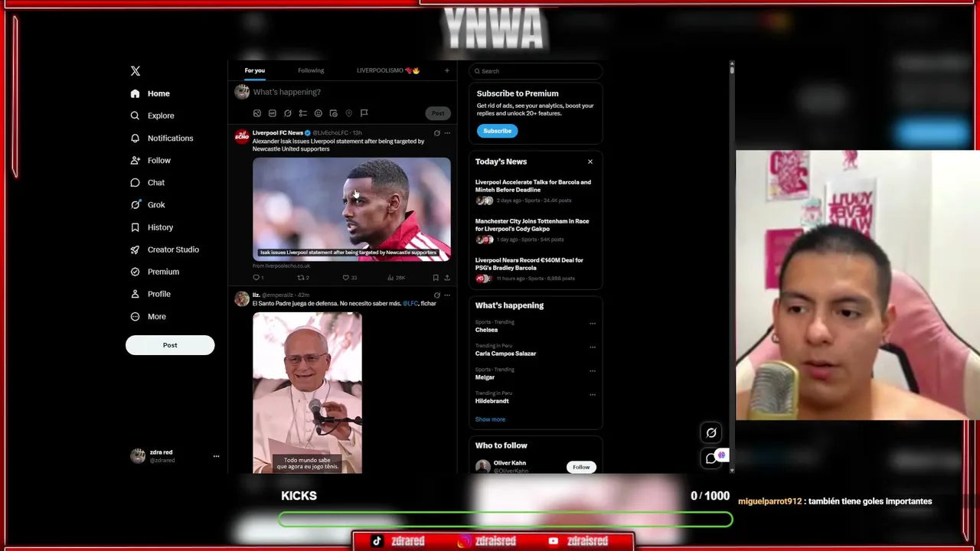Open the Alexander Isak article image
980x551 pixels.
pyautogui.click(x=351, y=209)
